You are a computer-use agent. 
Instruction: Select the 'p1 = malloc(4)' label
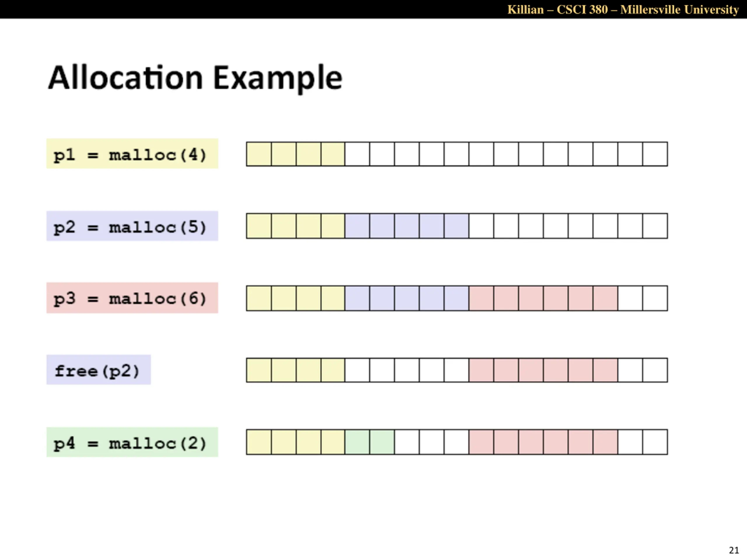132,154
